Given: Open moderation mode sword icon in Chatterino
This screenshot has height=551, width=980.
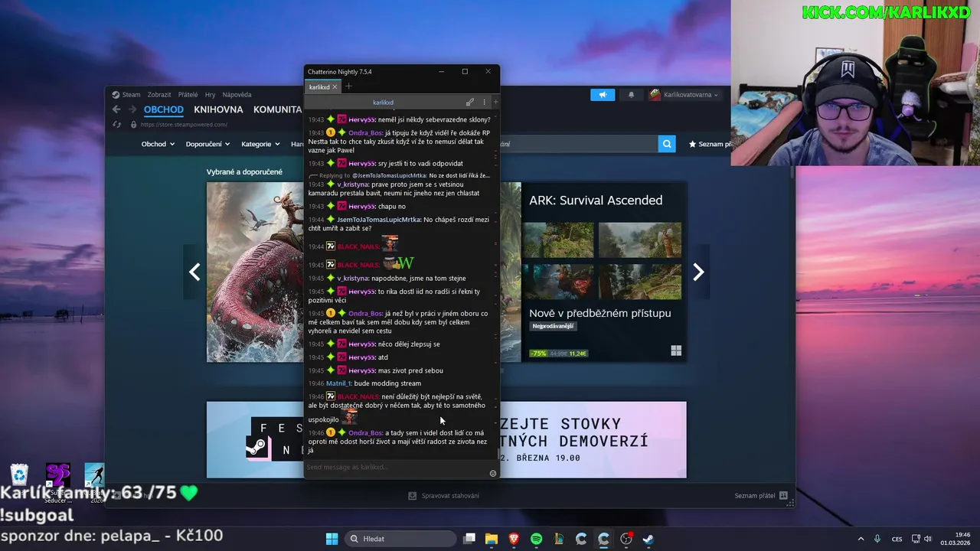Looking at the screenshot, I should [469, 102].
